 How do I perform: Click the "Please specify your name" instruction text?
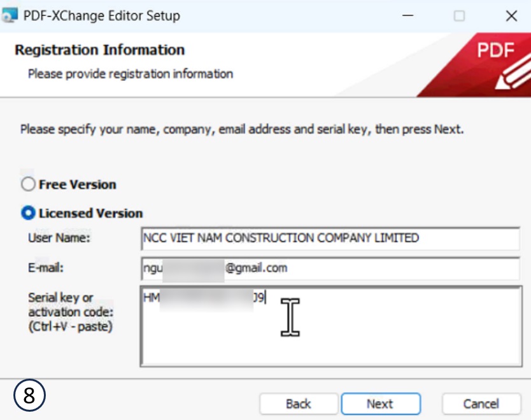point(242,129)
